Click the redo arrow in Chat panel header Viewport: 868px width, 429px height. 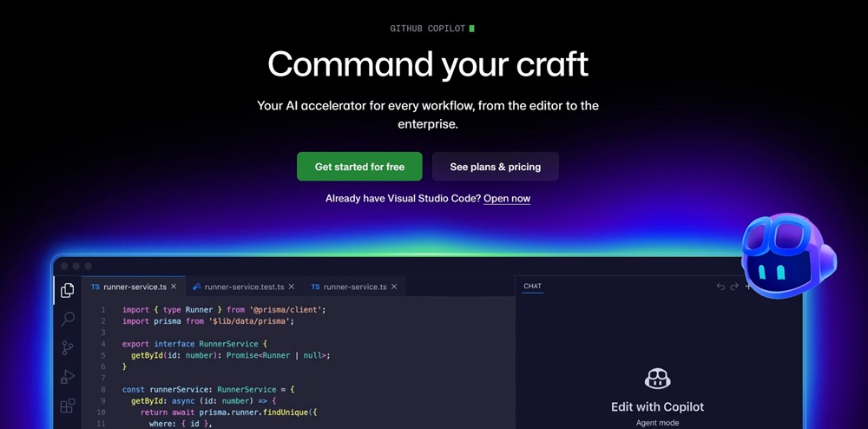click(734, 287)
